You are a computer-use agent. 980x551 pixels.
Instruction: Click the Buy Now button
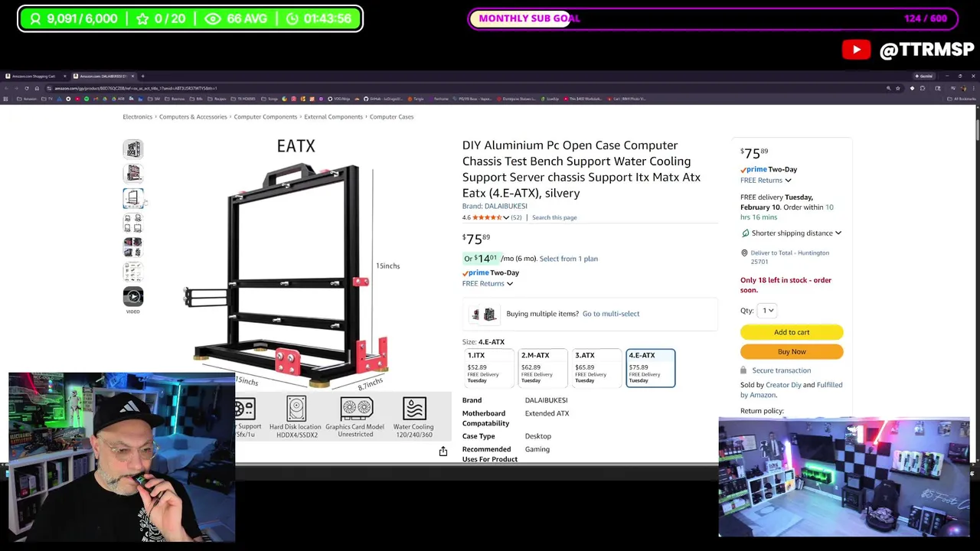[x=792, y=352]
